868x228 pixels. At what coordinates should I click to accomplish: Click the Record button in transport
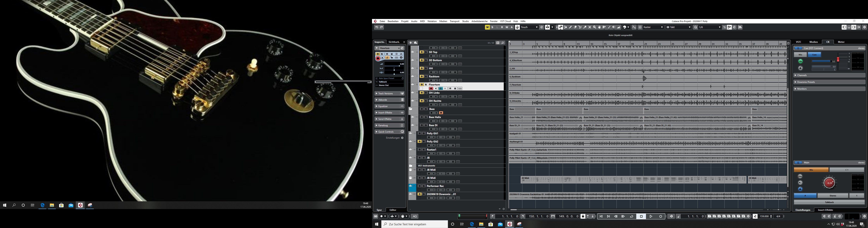pos(660,216)
